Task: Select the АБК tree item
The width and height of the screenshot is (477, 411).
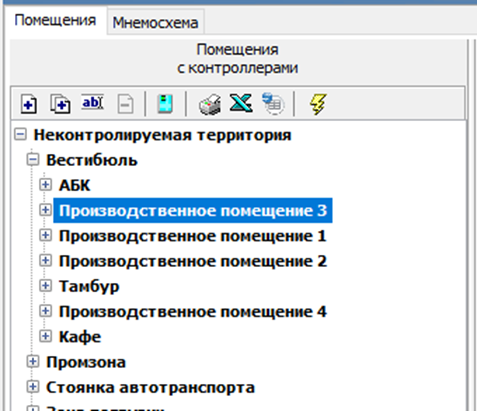Action: (x=74, y=185)
